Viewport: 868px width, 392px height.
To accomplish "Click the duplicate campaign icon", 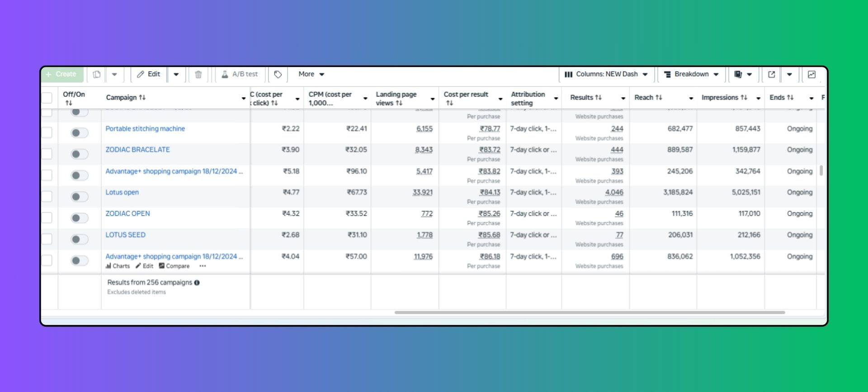I will tap(96, 74).
